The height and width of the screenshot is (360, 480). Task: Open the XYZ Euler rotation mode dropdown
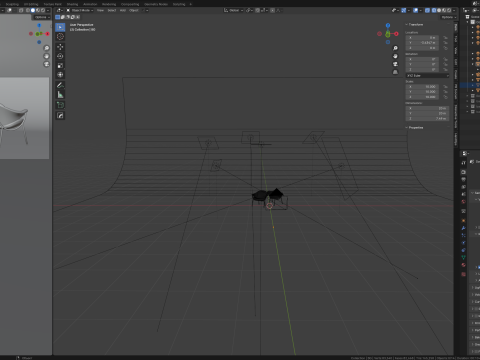(427, 76)
